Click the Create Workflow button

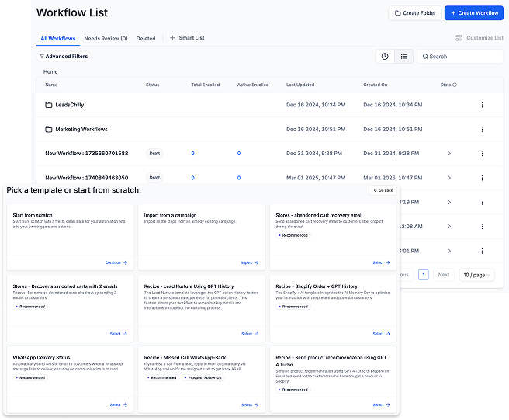pyautogui.click(x=473, y=13)
